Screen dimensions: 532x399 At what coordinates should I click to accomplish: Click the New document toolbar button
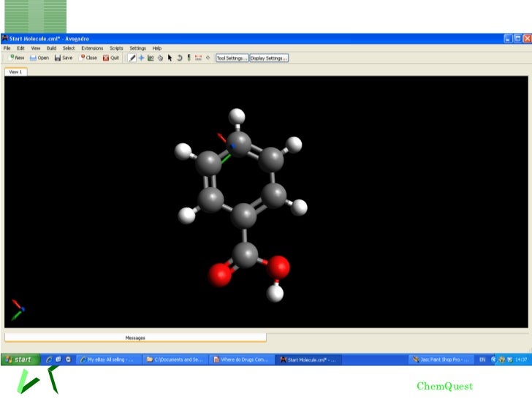click(x=15, y=58)
